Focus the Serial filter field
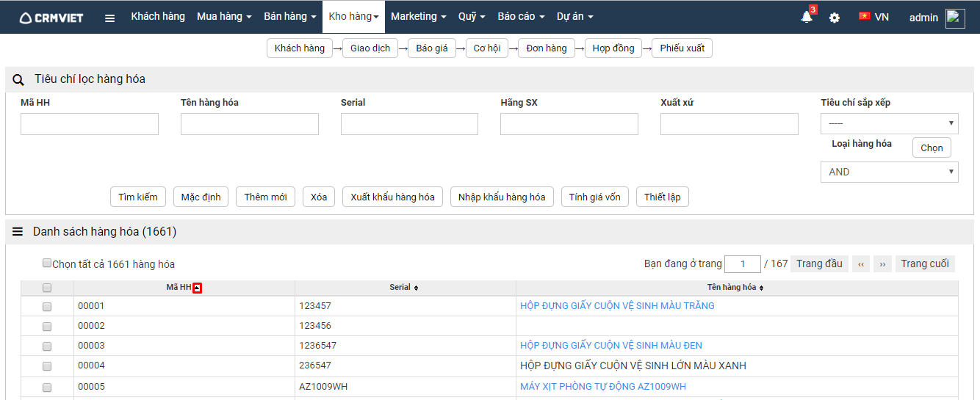The height and width of the screenshot is (400, 980). pos(409,124)
